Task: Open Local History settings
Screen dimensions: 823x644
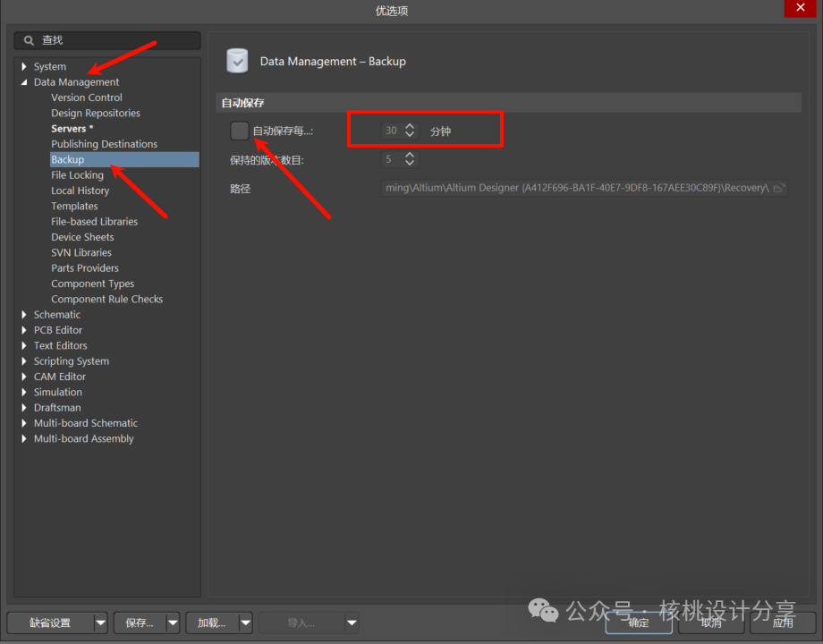Action: 80,191
